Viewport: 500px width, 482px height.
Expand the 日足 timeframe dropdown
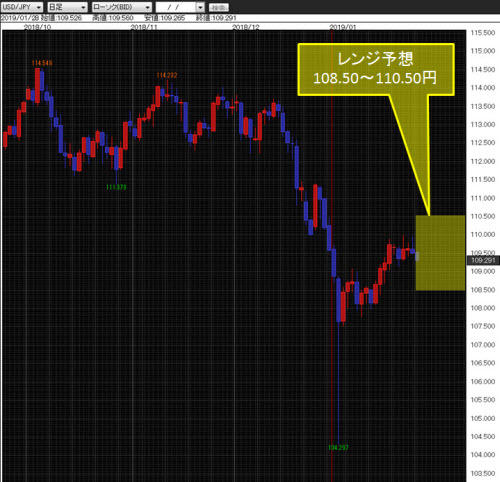click(x=67, y=7)
